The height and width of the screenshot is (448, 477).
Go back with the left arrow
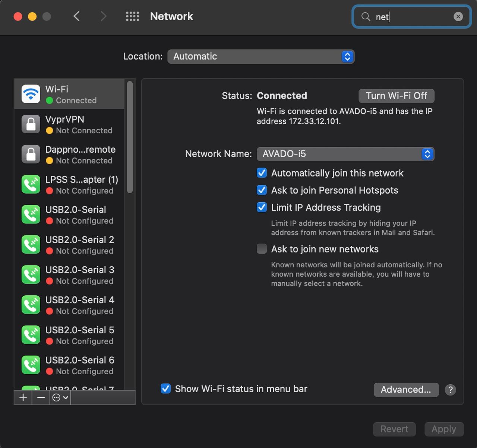point(77,16)
